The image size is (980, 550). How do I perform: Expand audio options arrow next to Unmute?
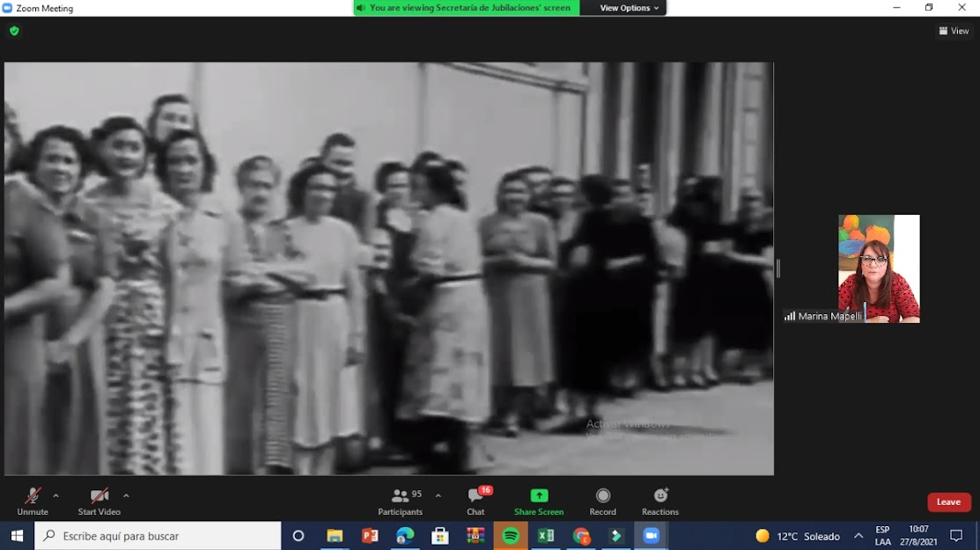coord(56,495)
